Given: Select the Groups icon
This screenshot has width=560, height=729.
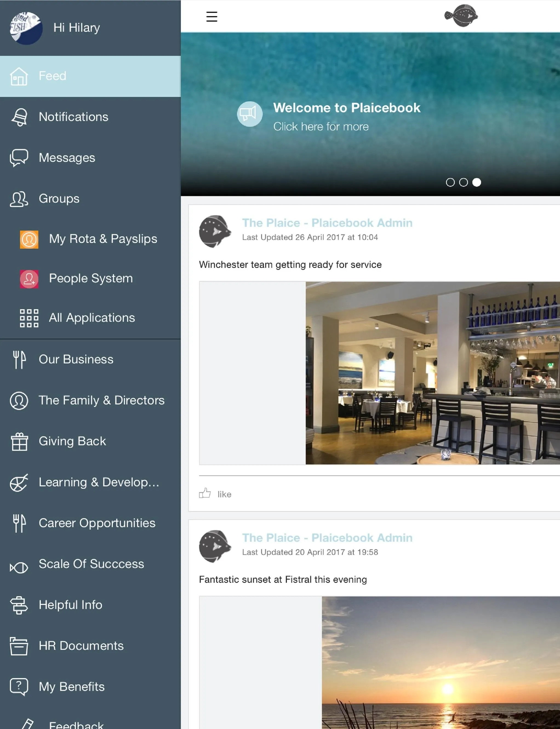Looking at the screenshot, I should [x=19, y=198].
